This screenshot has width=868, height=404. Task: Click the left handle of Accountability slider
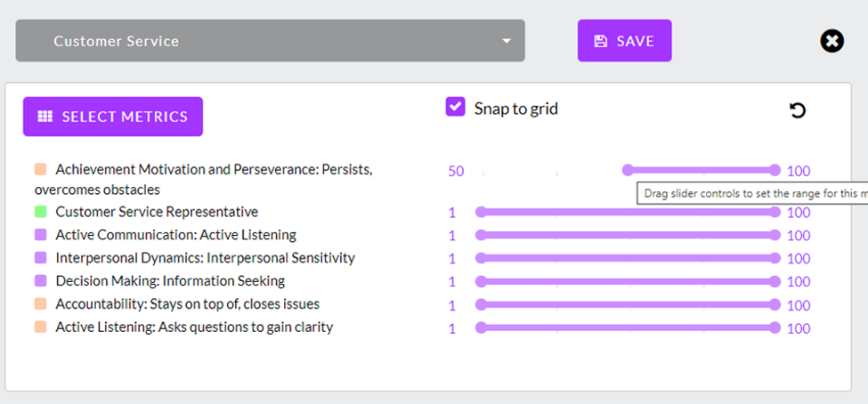(x=481, y=304)
